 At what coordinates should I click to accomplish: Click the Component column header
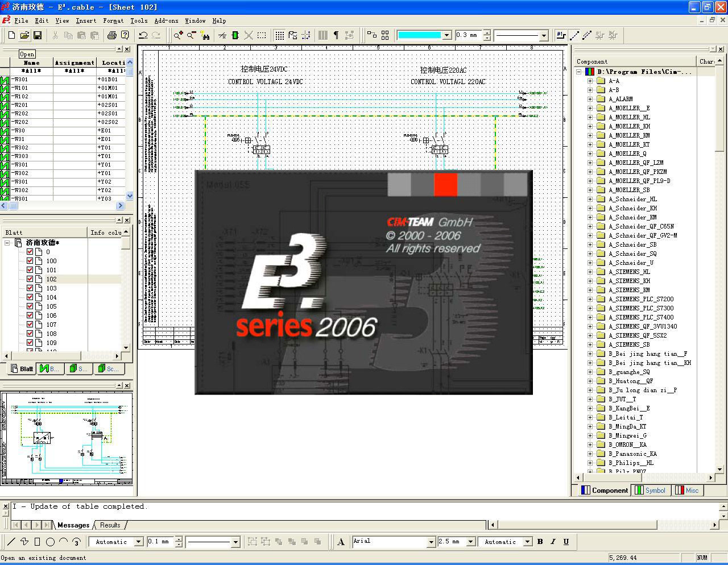coord(635,61)
